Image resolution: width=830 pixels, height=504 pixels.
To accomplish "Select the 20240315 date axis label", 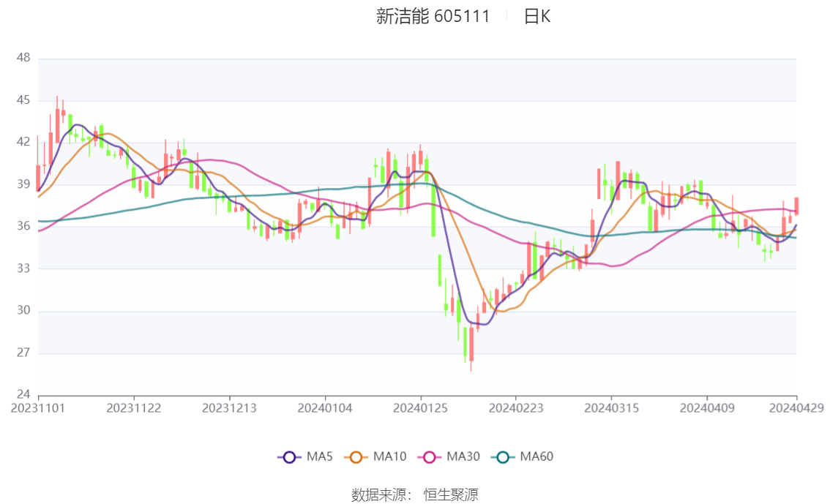I will 611,407.
